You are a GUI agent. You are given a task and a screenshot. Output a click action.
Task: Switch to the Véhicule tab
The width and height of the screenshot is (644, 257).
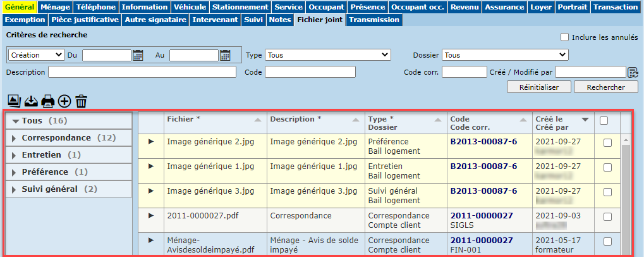(190, 7)
